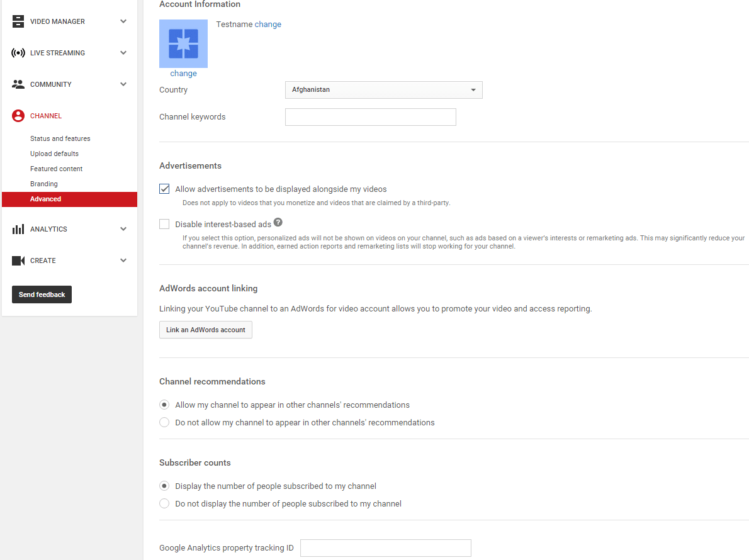Switch to the Upload defaults settings page
The width and height of the screenshot is (749, 560).
(x=54, y=153)
